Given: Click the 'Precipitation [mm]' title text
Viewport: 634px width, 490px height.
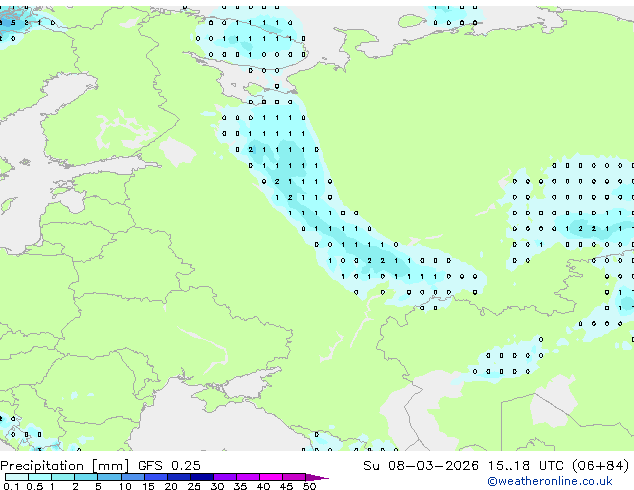Looking at the screenshot, I should tap(65, 466).
